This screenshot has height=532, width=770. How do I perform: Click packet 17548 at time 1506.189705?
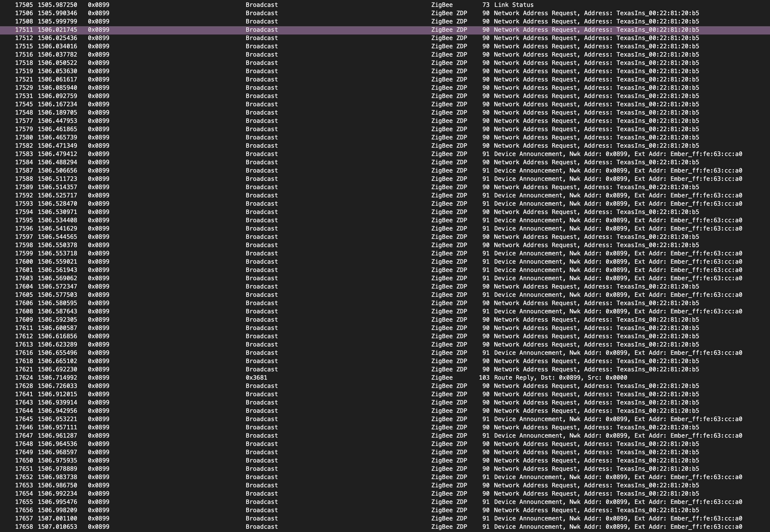pyautogui.click(x=57, y=113)
